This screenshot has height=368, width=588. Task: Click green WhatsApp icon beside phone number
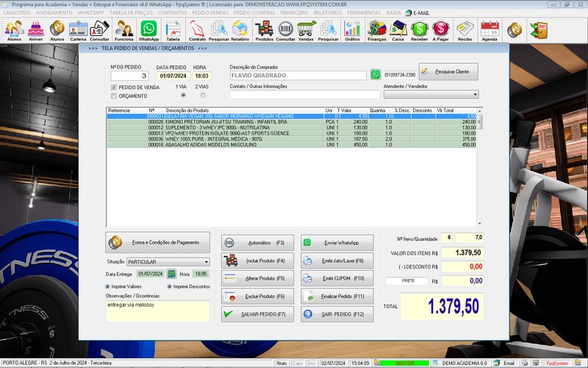click(376, 74)
